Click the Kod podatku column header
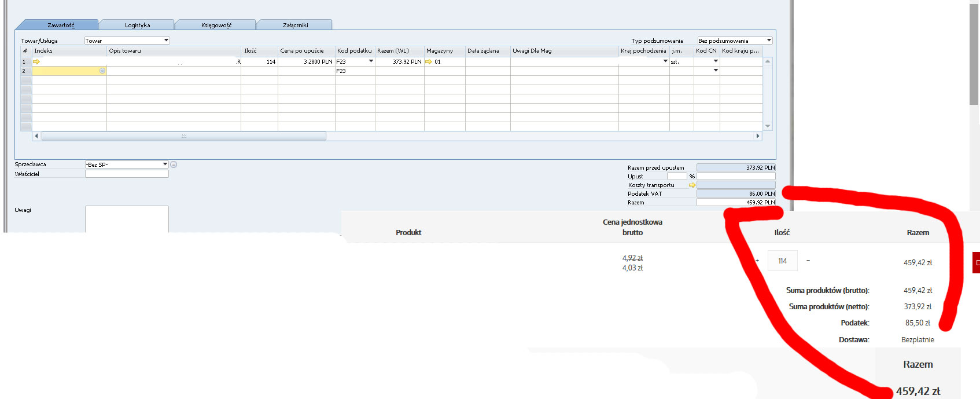The height and width of the screenshot is (399, 980). pyautogui.click(x=355, y=51)
